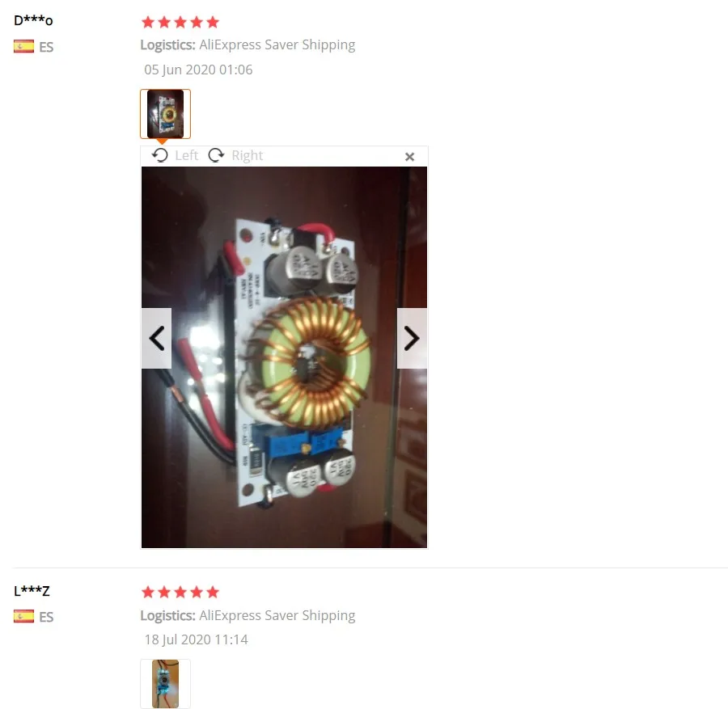Click the enlarged circuit board photo
Screen dimensions: 728x709
coord(284,357)
